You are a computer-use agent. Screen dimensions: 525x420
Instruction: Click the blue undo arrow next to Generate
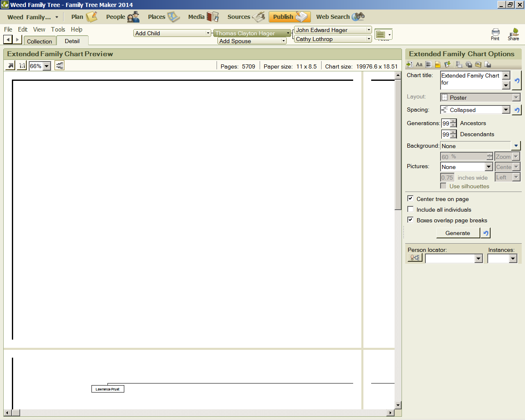click(486, 233)
